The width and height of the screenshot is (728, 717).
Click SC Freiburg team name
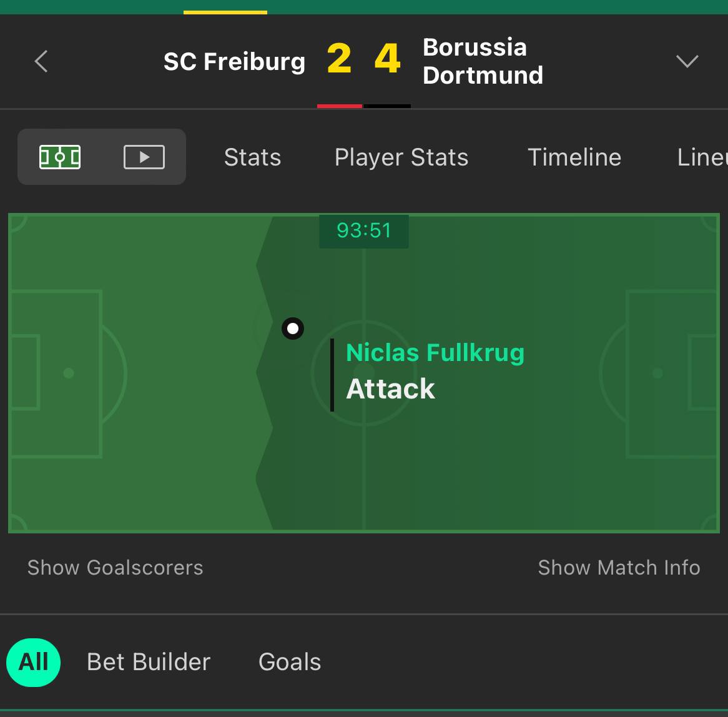[x=235, y=62]
